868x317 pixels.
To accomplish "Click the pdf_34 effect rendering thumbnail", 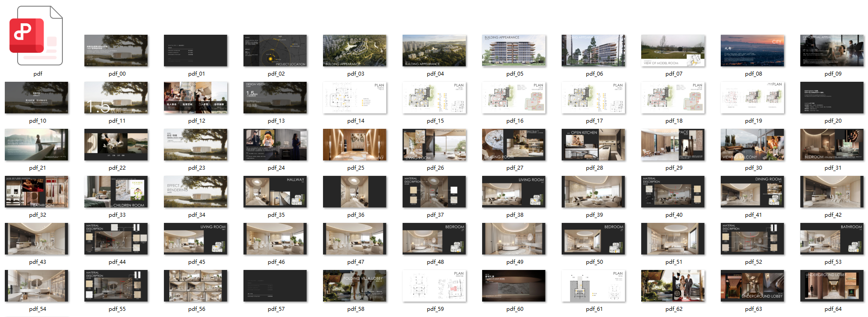I will click(x=196, y=192).
